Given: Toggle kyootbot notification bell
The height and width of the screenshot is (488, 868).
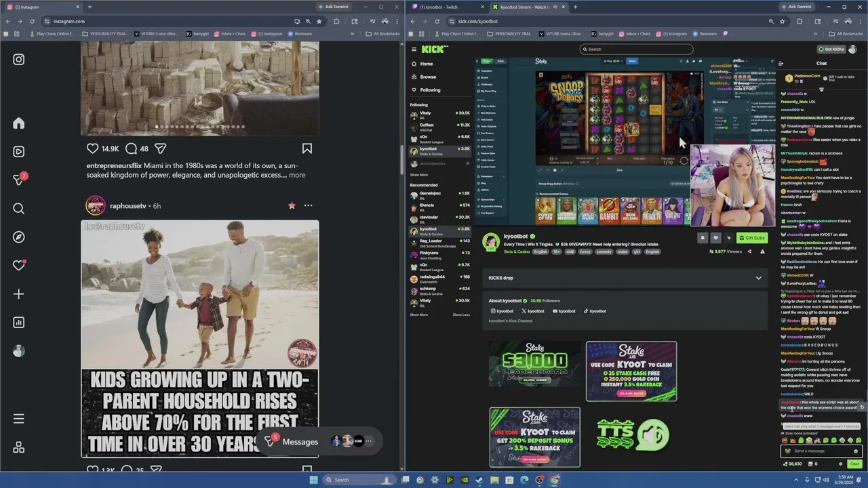Looking at the screenshot, I should (x=702, y=238).
